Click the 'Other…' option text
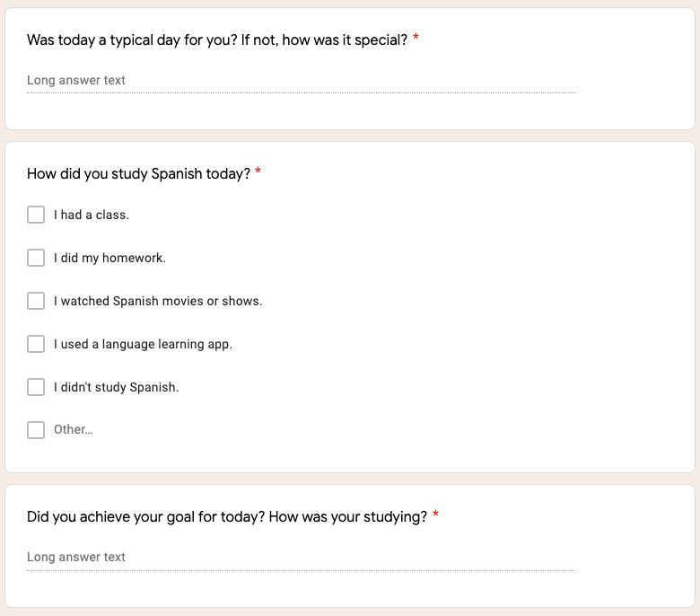The image size is (700, 616). (x=73, y=429)
